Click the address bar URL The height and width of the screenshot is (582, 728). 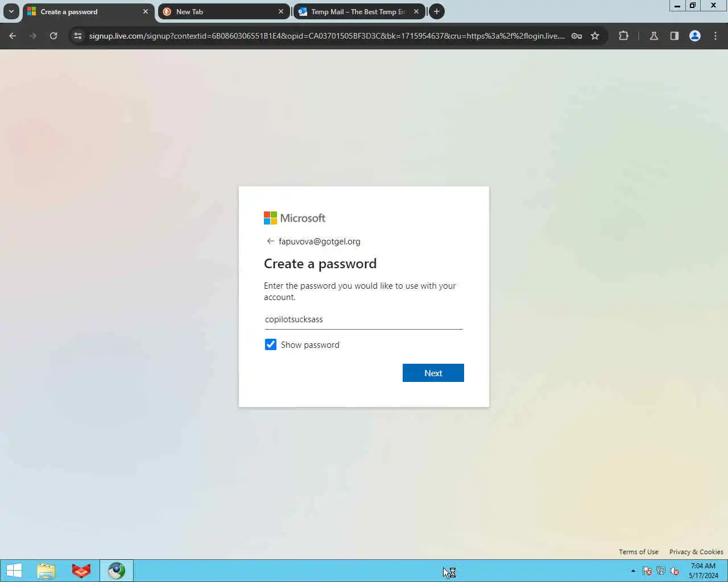[x=326, y=36]
